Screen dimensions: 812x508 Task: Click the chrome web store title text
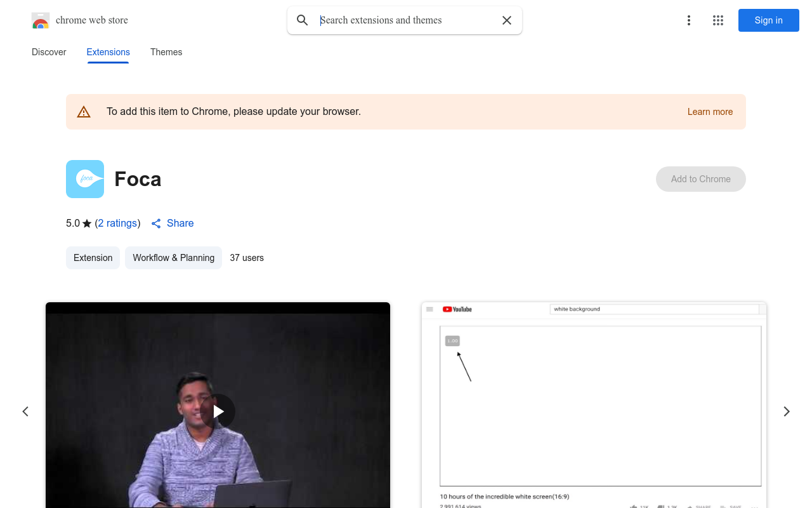pyautogui.click(x=92, y=20)
